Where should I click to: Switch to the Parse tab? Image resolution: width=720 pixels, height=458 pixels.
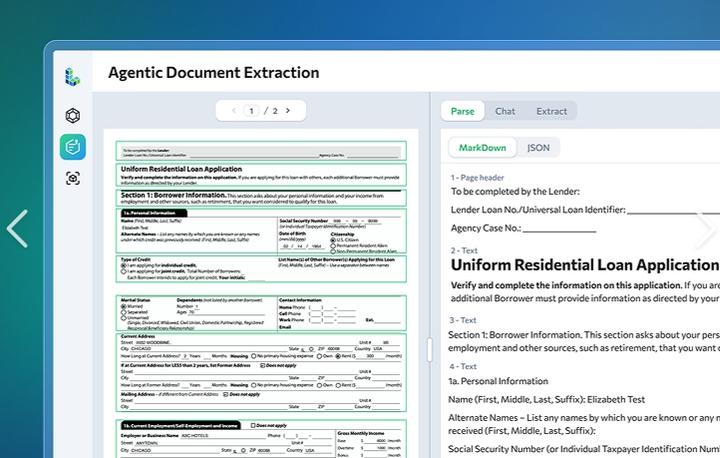(462, 111)
